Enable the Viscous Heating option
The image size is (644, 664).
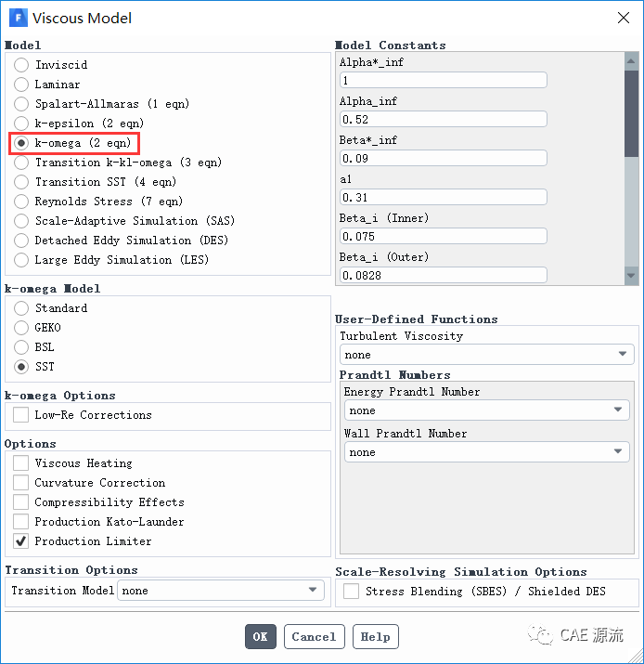[x=21, y=463]
